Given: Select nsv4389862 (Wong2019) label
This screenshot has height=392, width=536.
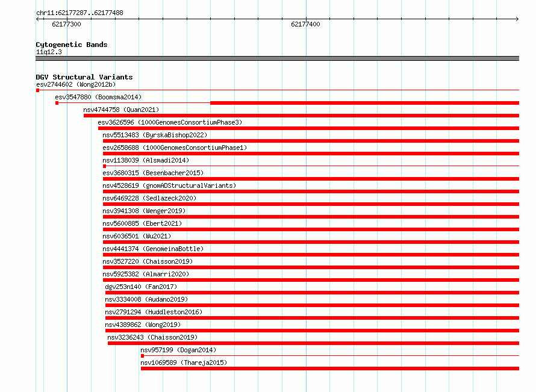Looking at the screenshot, I should pyautogui.click(x=143, y=325).
